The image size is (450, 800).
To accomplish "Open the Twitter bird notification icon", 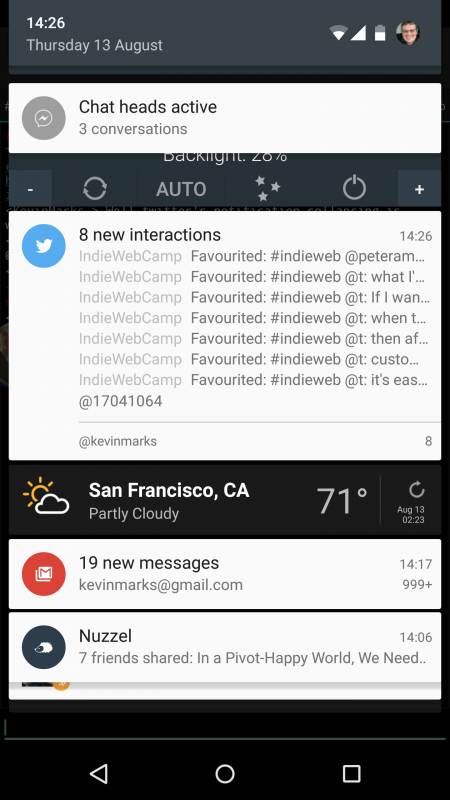I will pyautogui.click(x=43, y=246).
